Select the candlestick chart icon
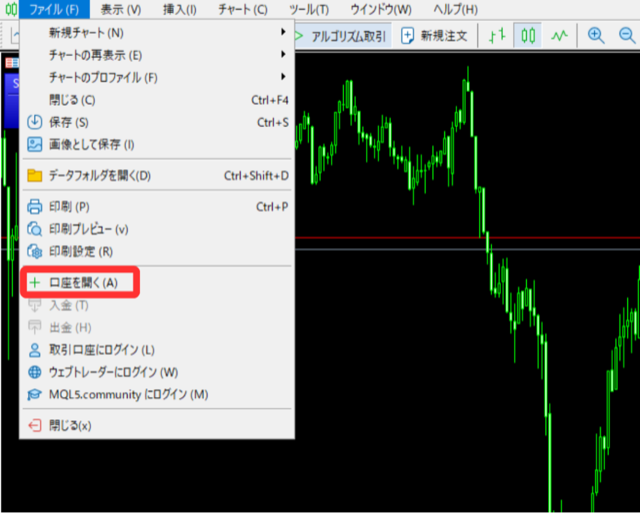Viewport: 640px width, 513px height. click(529, 35)
